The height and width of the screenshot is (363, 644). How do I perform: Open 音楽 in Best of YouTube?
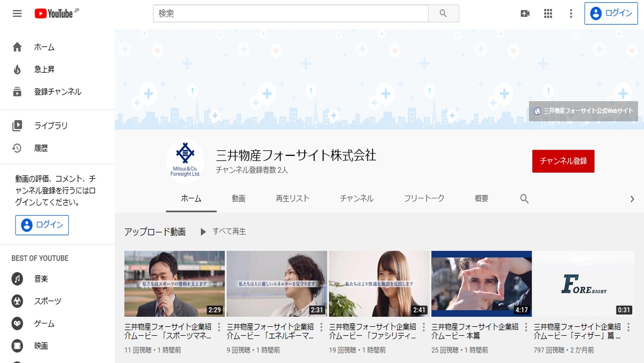(41, 279)
